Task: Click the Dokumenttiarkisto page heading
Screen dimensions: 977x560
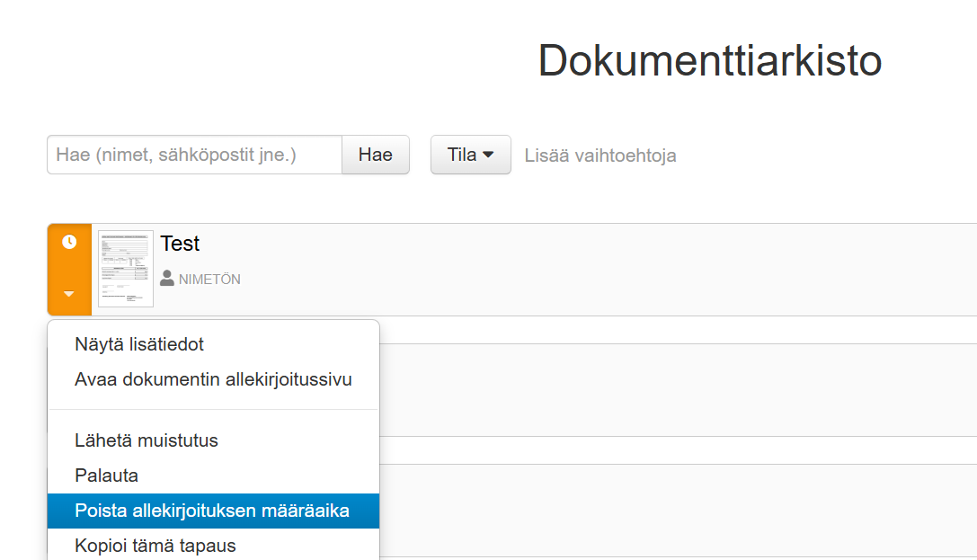Action: pos(710,61)
